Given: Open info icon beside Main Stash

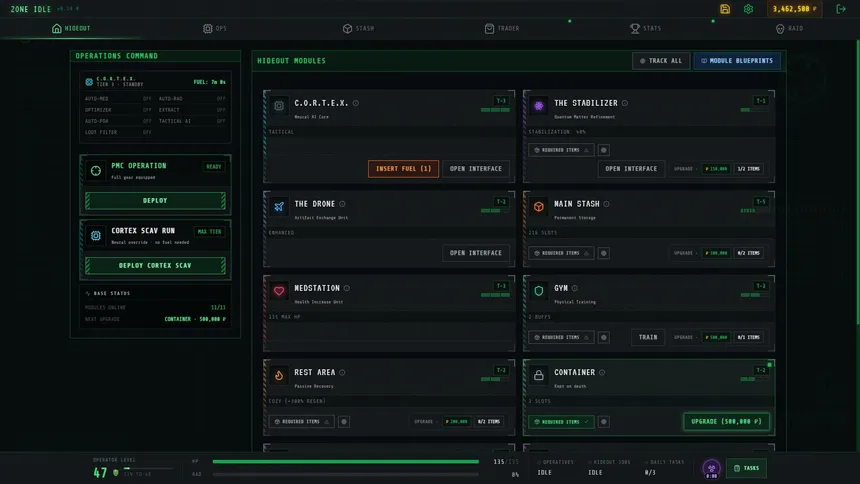Looking at the screenshot, I should pyautogui.click(x=607, y=204).
